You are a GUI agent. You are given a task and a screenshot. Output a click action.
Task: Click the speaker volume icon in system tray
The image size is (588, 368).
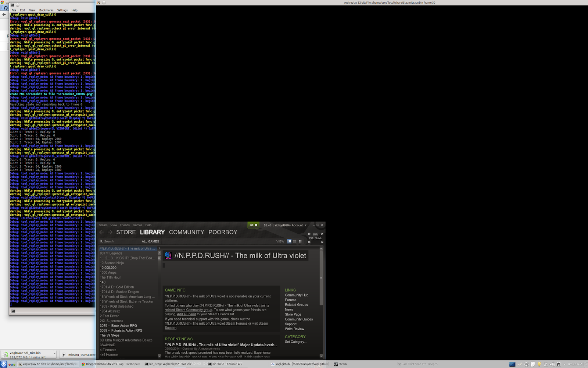[552, 364]
